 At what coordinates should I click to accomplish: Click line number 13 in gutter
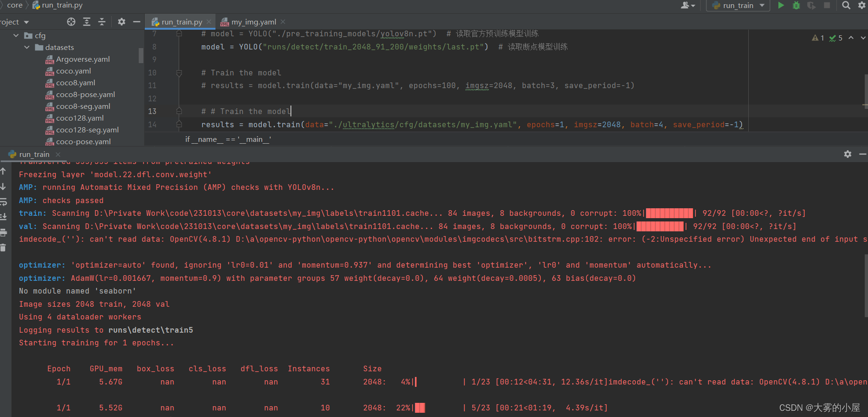(x=152, y=111)
